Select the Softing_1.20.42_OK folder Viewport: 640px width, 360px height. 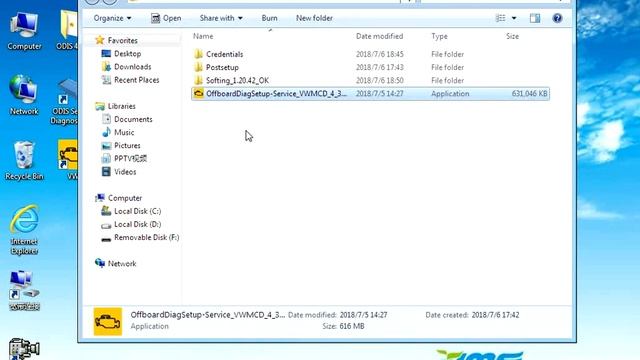tap(237, 80)
